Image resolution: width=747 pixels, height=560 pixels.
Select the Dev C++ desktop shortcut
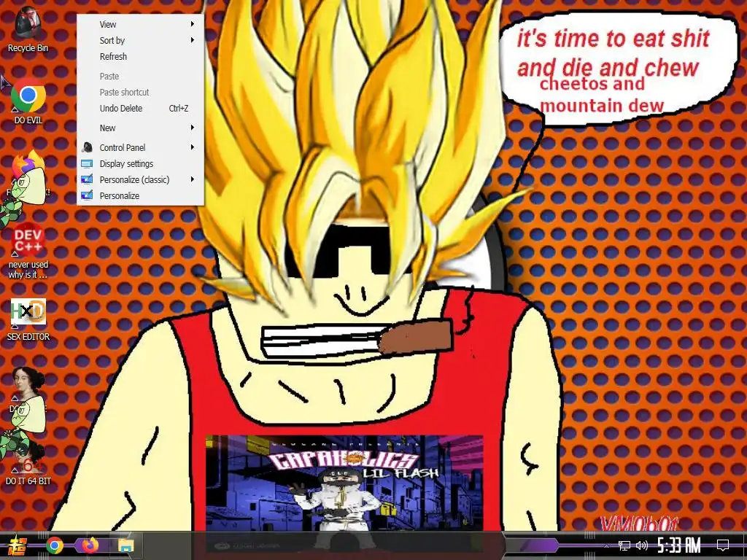coord(28,250)
